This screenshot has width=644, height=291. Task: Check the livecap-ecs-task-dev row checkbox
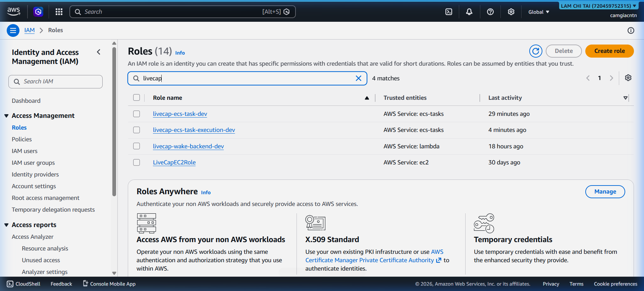[137, 114]
